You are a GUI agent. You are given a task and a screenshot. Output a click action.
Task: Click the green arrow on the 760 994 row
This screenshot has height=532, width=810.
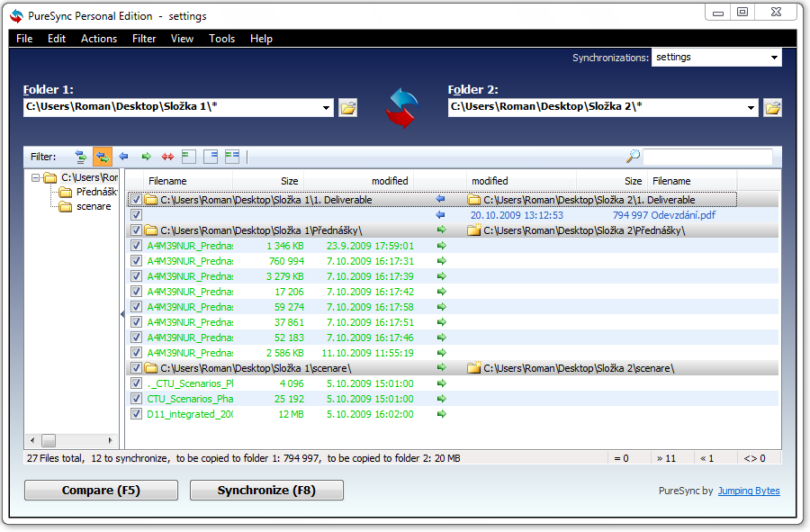[x=442, y=261]
